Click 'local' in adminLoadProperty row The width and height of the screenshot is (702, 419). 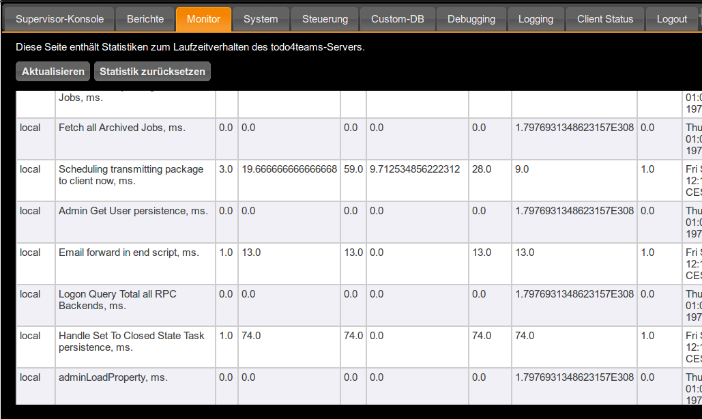[x=30, y=377]
